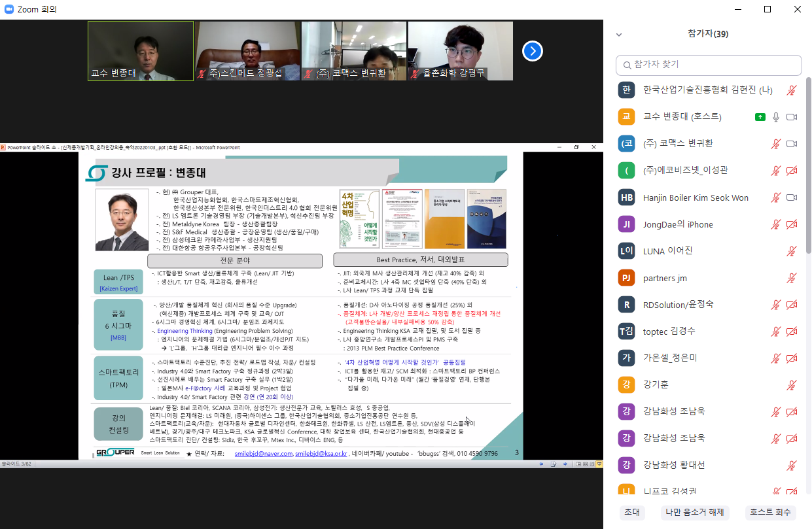Viewport: 812px width, 529px height.
Task: Select participant name toptec 김경수
Action: [x=671, y=332]
